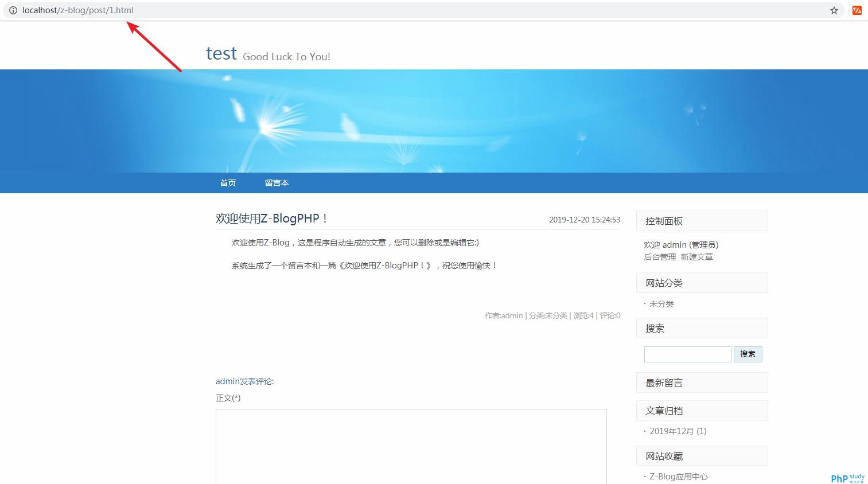Open the "test" blog title link
This screenshot has width=868, height=484.
(221, 53)
